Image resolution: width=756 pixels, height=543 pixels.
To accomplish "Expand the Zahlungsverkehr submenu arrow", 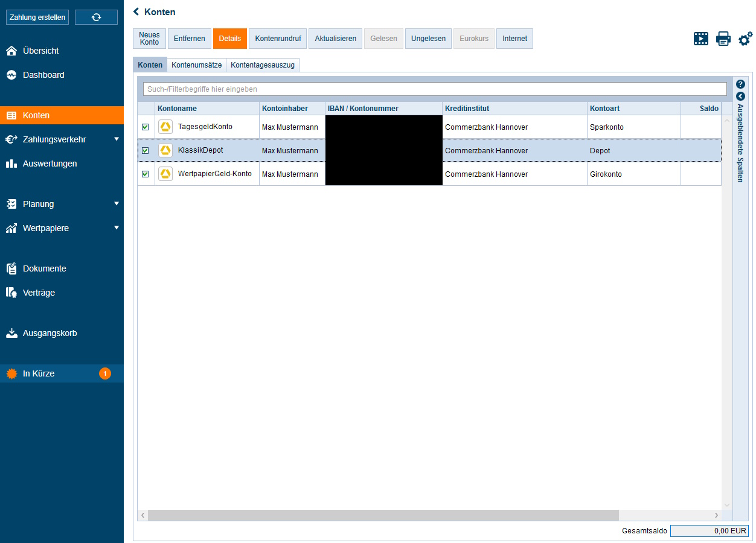I will 117,139.
